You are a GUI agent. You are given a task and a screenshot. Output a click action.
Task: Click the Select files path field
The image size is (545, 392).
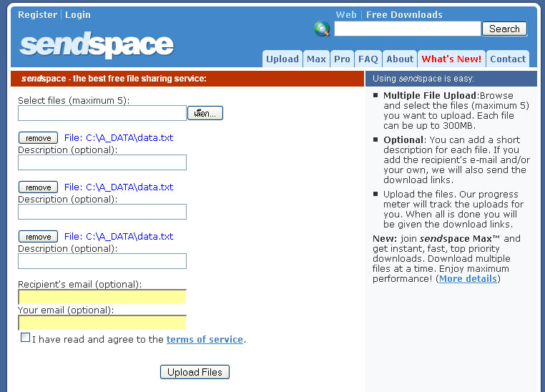coord(102,113)
